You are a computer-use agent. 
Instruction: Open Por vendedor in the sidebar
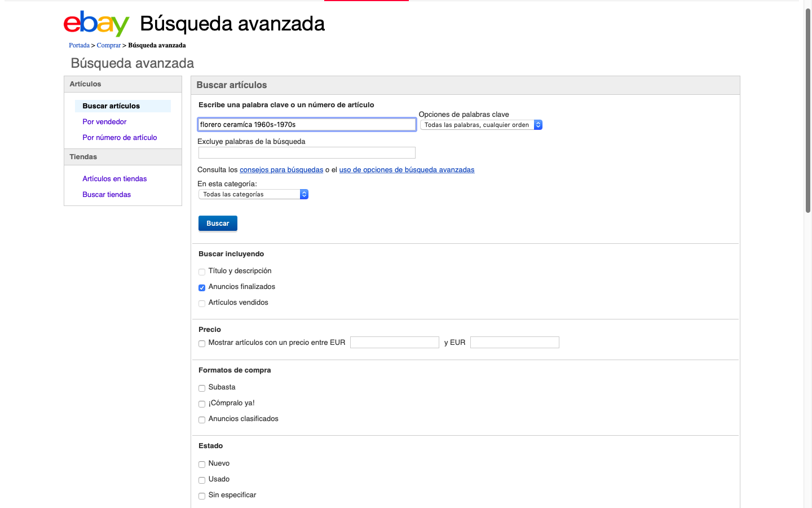[104, 122]
